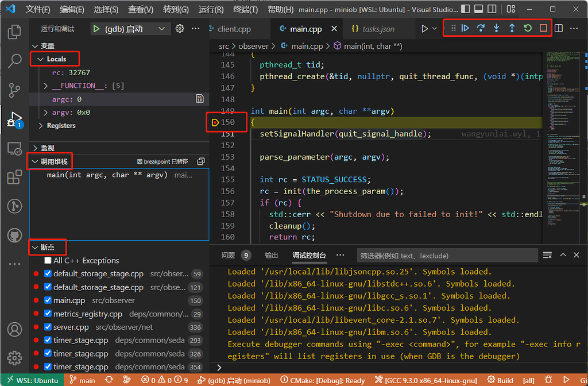Click WSL: Ubuntu remote indicator

point(33,380)
